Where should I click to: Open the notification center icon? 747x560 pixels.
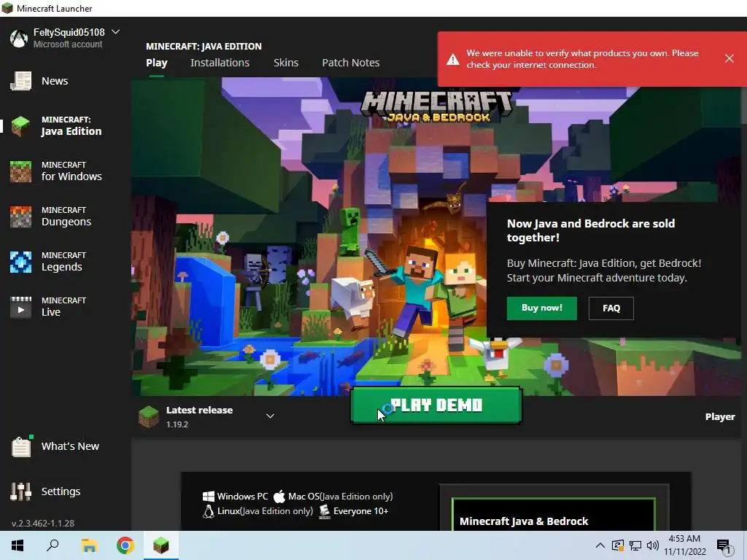[724, 547]
